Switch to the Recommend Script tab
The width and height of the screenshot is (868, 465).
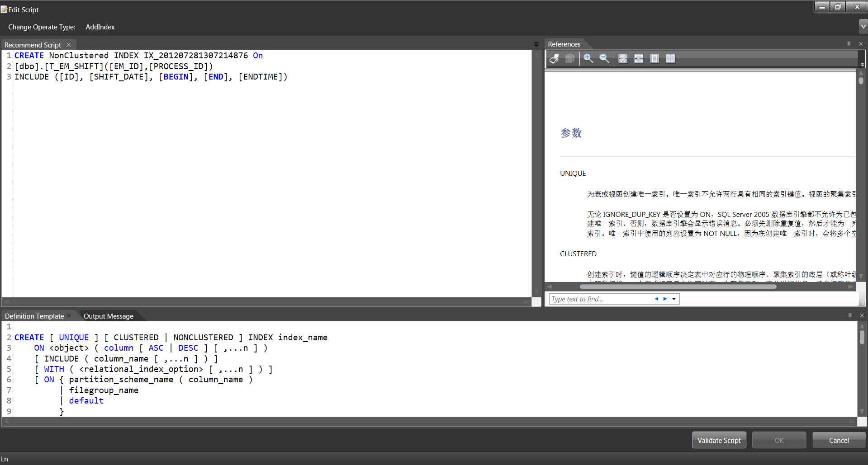click(x=33, y=45)
